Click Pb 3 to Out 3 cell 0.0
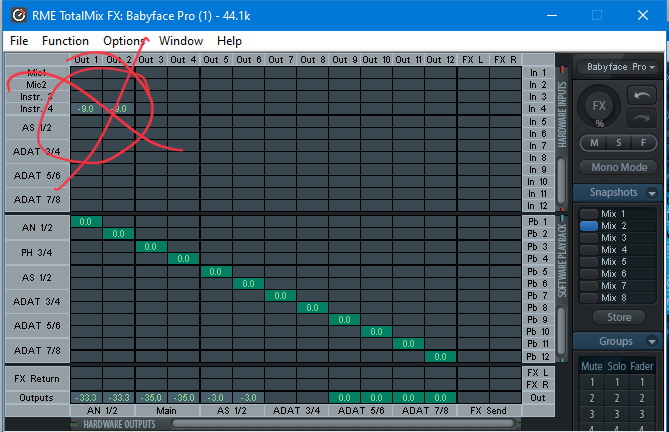The width and height of the screenshot is (669, 432). tap(151, 246)
